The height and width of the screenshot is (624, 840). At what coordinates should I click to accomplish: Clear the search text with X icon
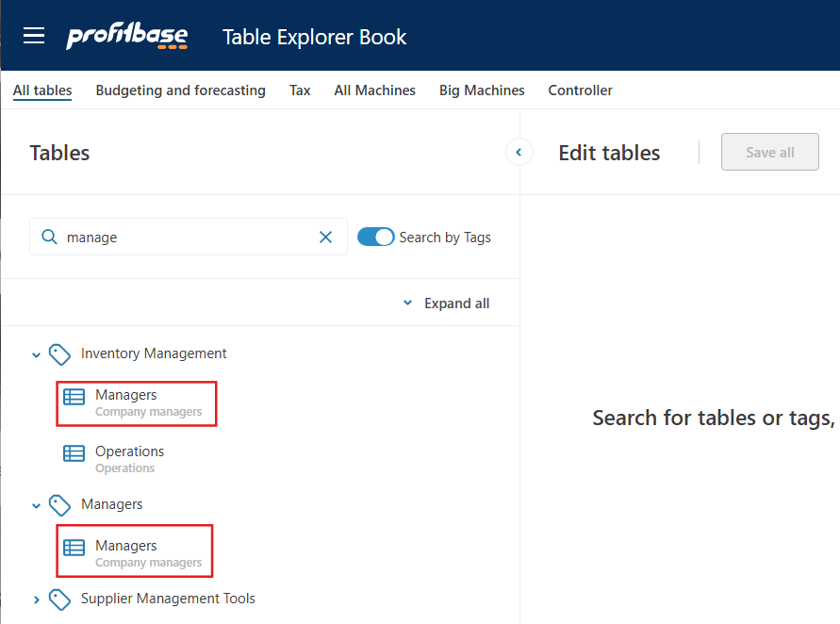[326, 238]
